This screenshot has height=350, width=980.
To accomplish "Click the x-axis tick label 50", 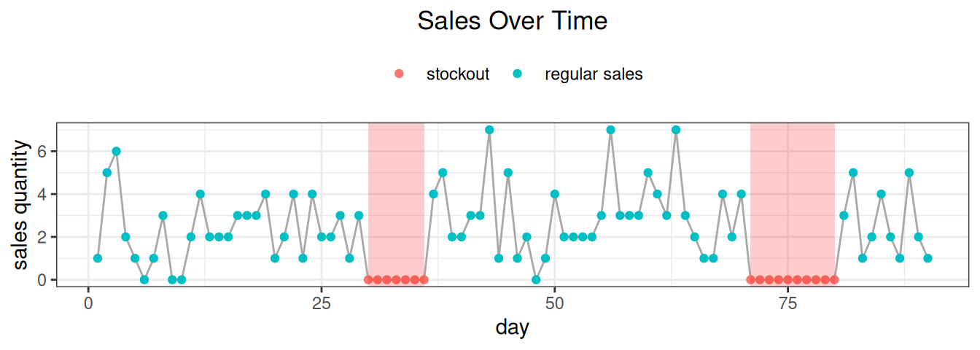I will coord(554,303).
